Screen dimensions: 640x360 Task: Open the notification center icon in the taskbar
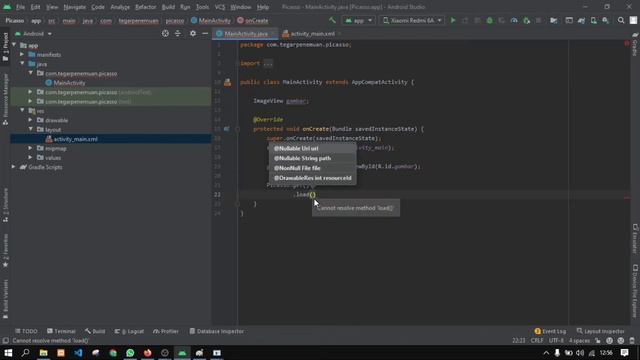624,353
